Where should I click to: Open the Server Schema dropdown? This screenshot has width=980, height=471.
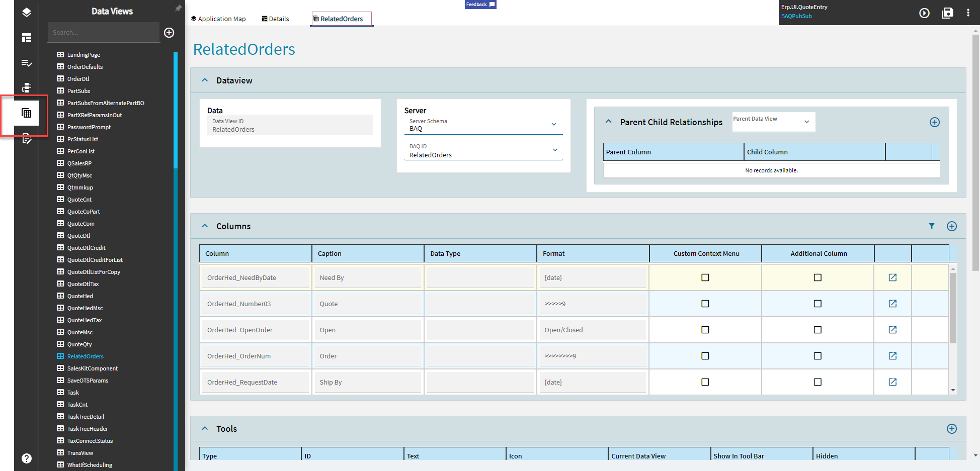point(553,125)
